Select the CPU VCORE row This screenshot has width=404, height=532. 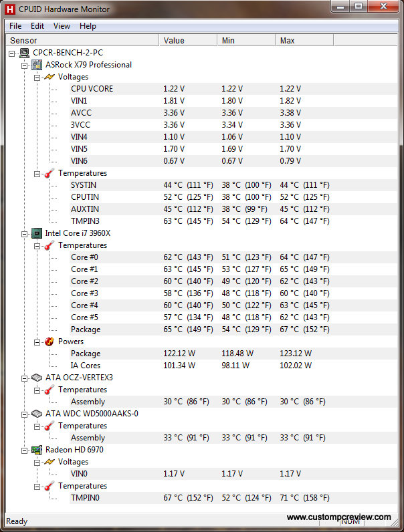[x=233, y=89]
